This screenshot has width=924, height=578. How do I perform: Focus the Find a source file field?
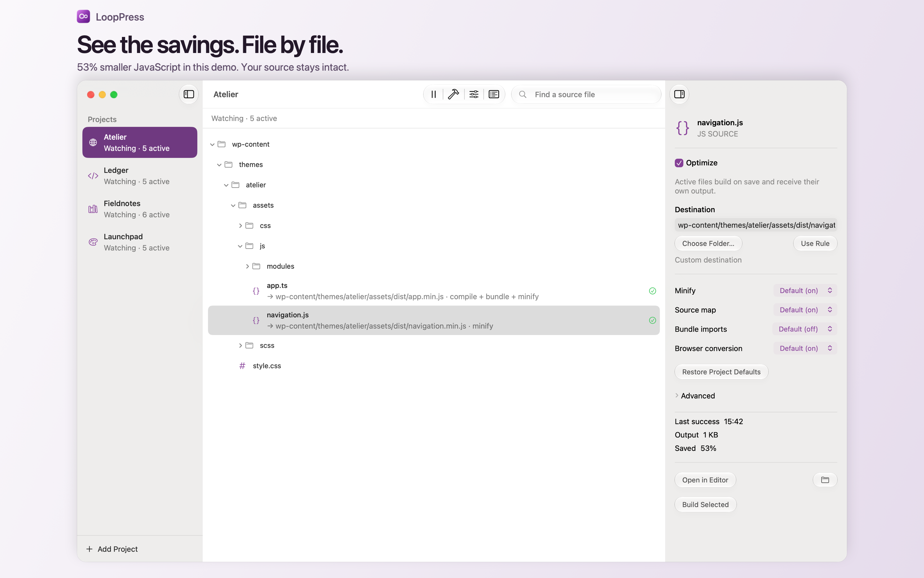[x=586, y=94]
